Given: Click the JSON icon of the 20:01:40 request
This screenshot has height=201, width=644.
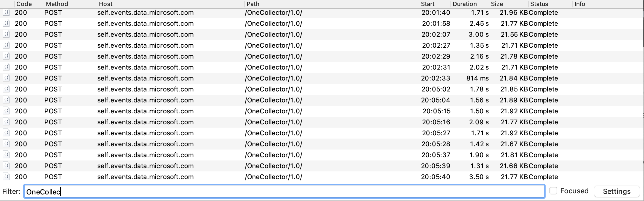Looking at the screenshot, I should click(6, 12).
